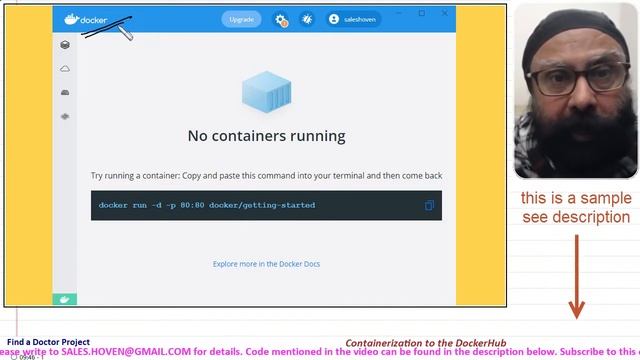This screenshot has width=640, height=360.
Task: Open the troubleshoot bug icon
Action: pyautogui.click(x=307, y=19)
